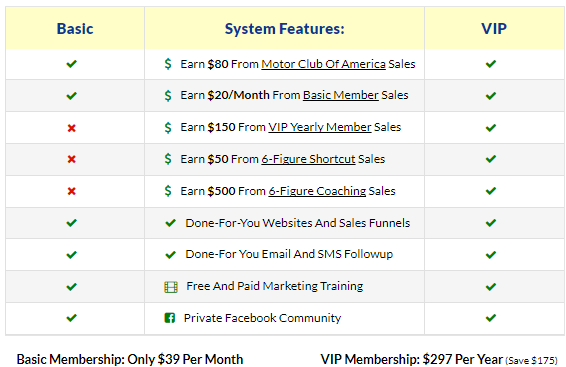Click the green check beside Email And SMS Followup text
Screen dimensions: 566x367
tap(170, 255)
